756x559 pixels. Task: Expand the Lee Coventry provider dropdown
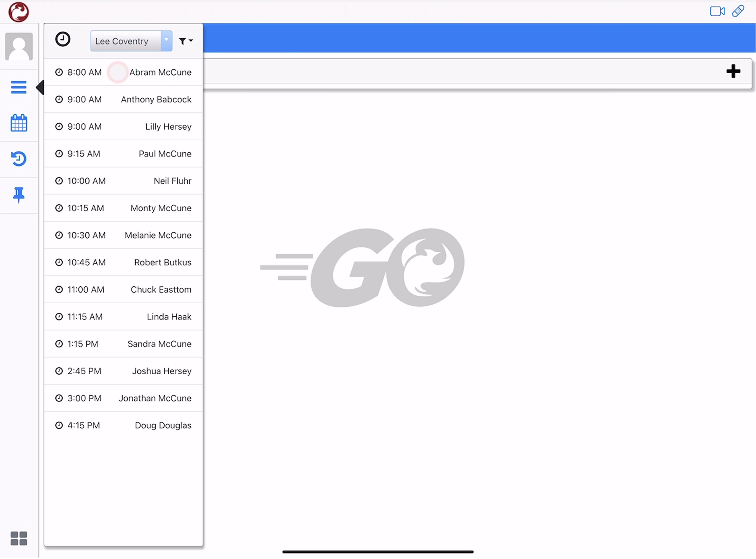click(166, 41)
